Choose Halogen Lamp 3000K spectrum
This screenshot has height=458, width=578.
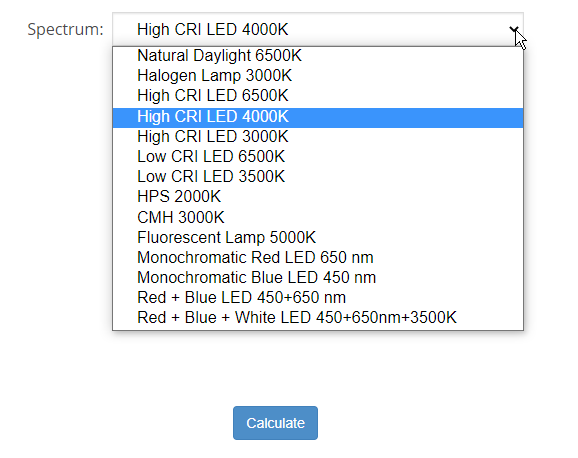point(318,76)
